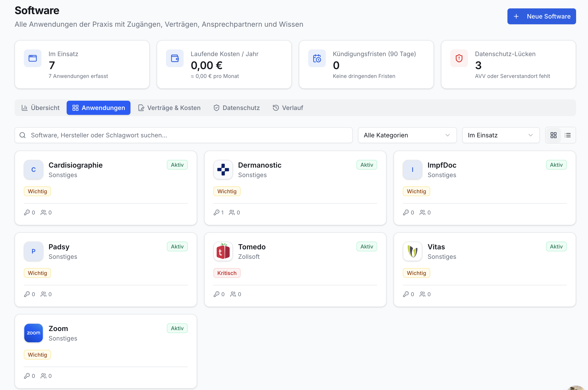Open the Padsy application title

coord(59,247)
